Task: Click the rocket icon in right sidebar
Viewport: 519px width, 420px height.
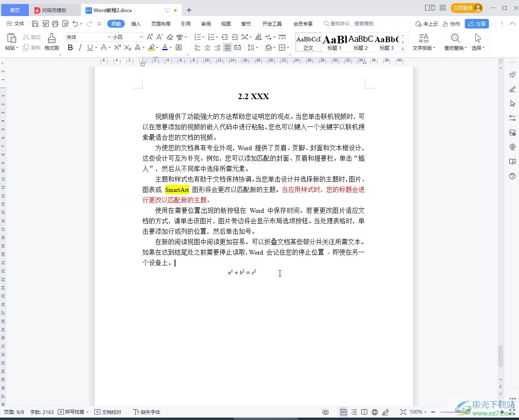Action: point(513,75)
